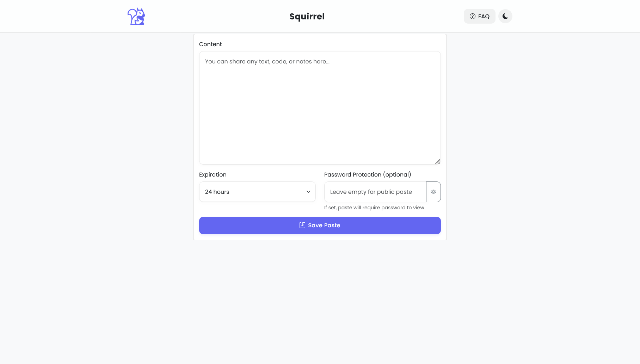Click the Expiration label
This screenshot has height=364, width=640.
pos(213,174)
